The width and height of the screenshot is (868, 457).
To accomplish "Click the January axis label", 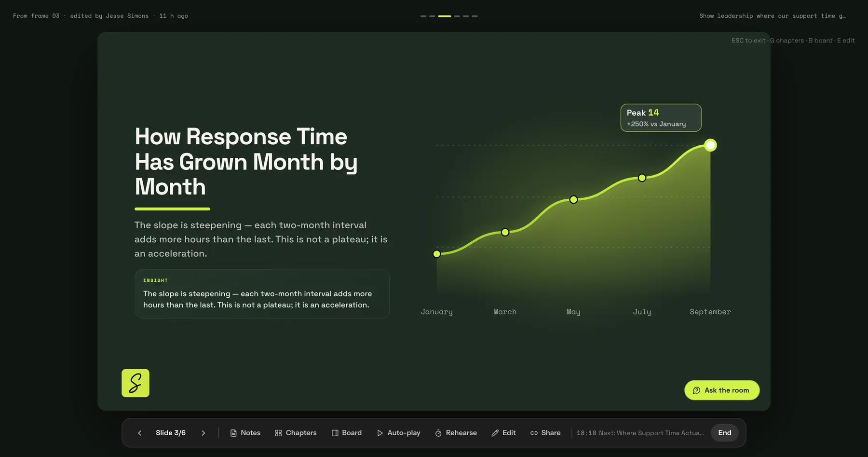I will click(437, 312).
